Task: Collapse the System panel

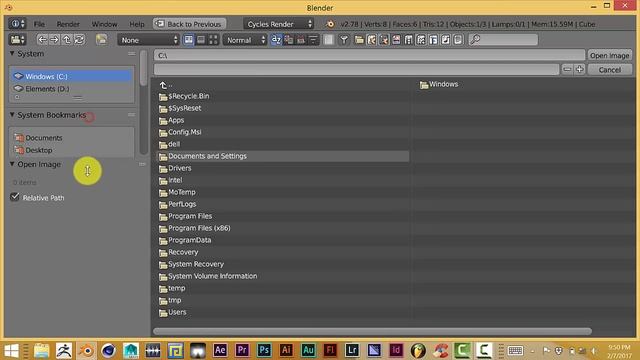Action: tap(12, 53)
